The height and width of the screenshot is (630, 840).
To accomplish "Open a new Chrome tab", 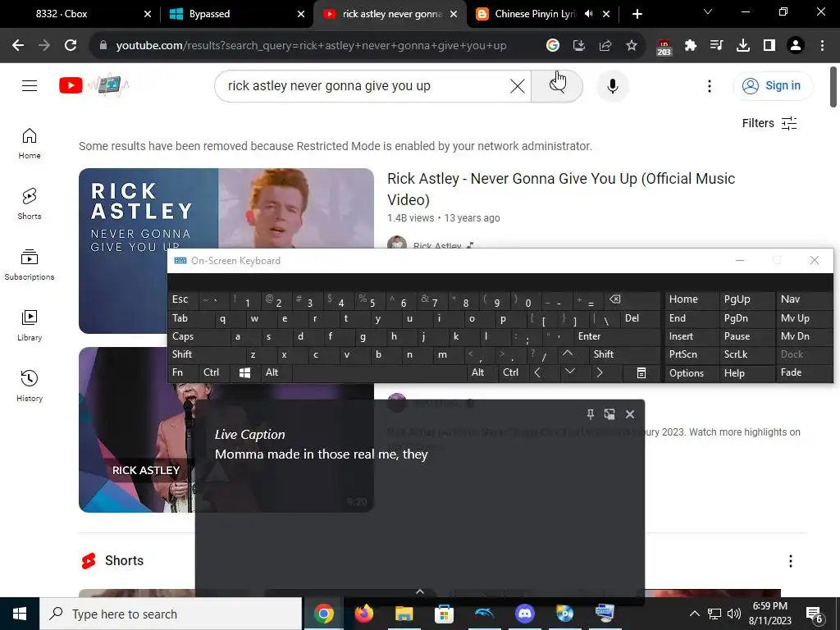I will [x=637, y=14].
